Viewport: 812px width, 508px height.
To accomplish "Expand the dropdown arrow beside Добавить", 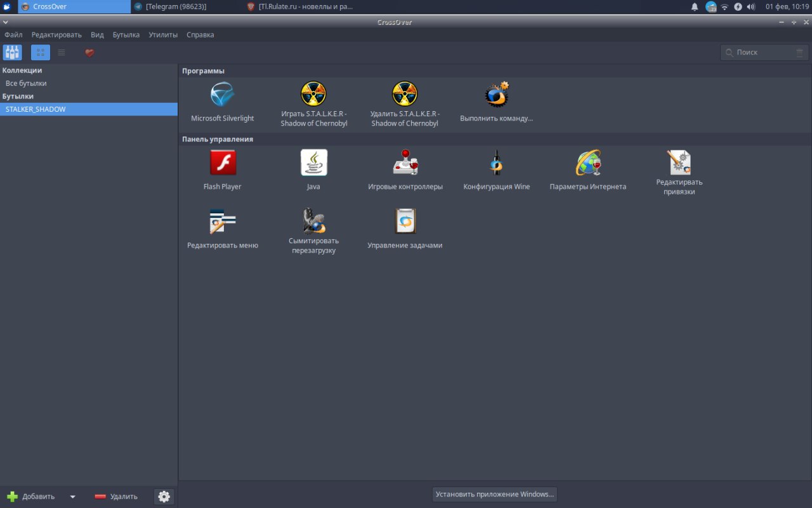I will [x=72, y=497].
